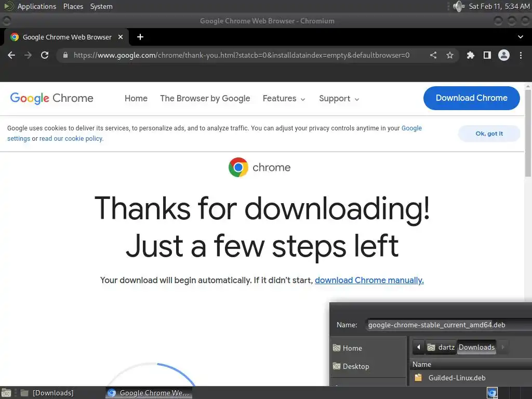Click the padlock site info icon
The image size is (532, 399).
click(x=65, y=55)
